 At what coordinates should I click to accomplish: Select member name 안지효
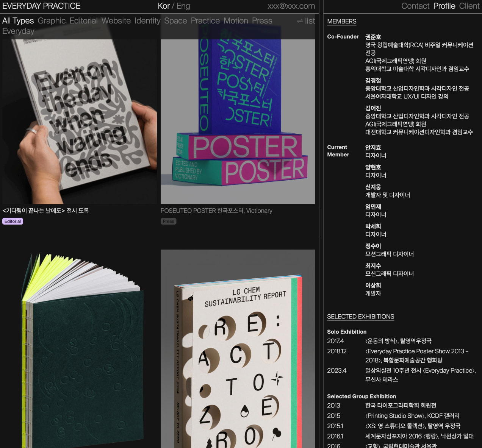pyautogui.click(x=373, y=147)
